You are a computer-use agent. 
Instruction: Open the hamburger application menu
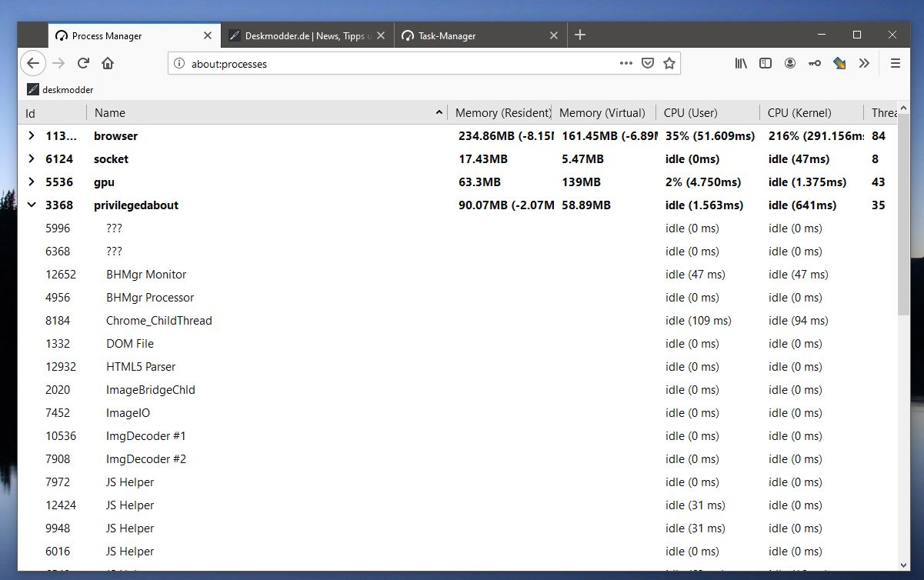click(895, 64)
